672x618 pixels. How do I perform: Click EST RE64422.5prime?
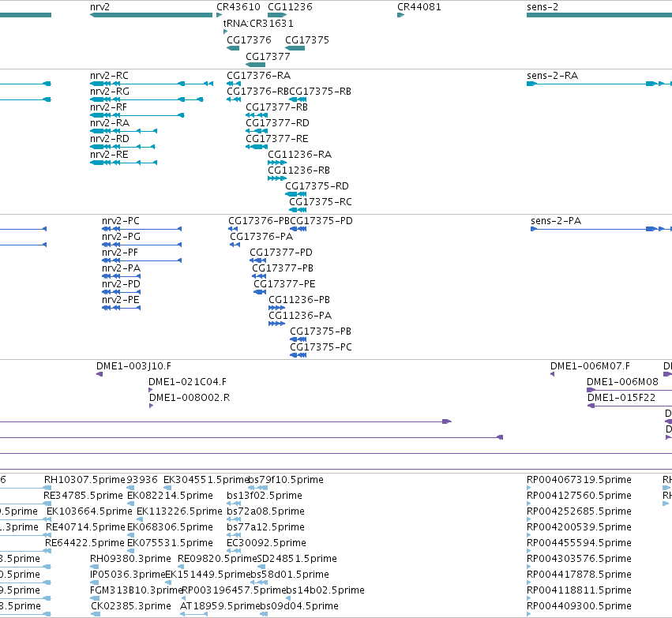tap(84, 543)
